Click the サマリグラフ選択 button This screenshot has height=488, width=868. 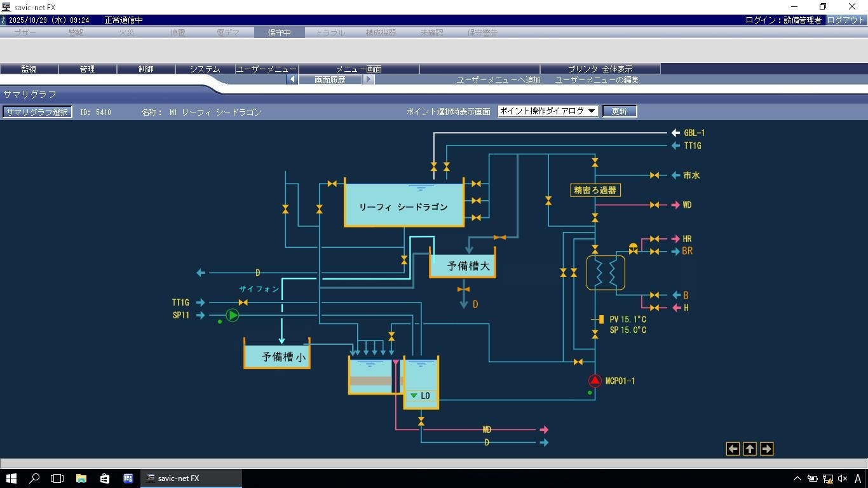[37, 112]
